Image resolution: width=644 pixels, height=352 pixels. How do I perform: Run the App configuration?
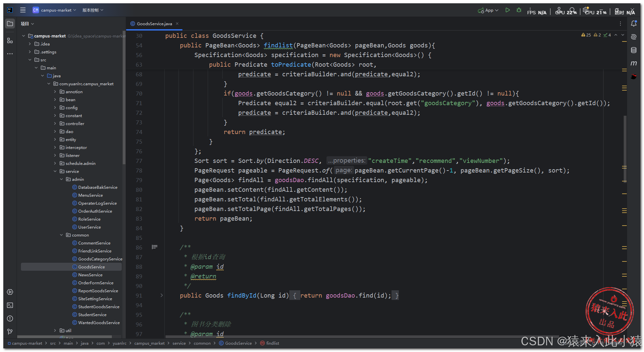(x=507, y=10)
